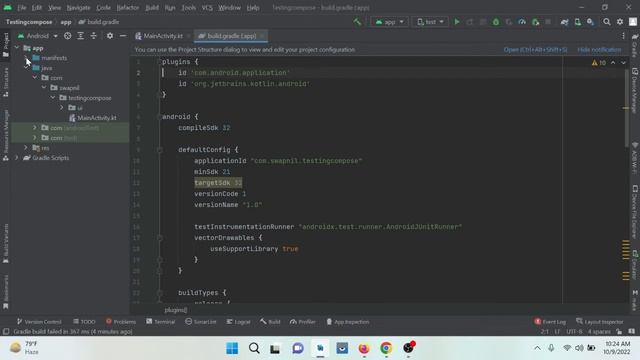Open Resource Manager side tab
640x360 pixels.
(x=6, y=136)
